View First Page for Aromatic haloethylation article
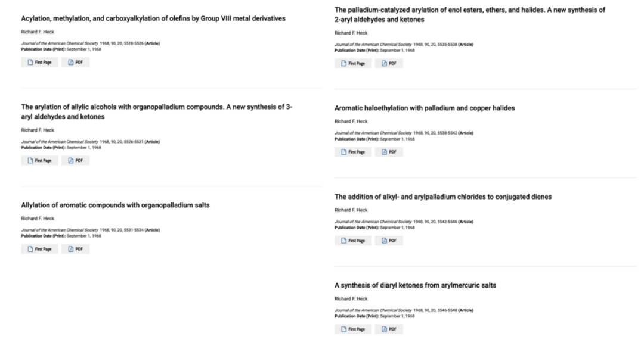Image resolution: width=644 pixels, height=349 pixels. 353,152
